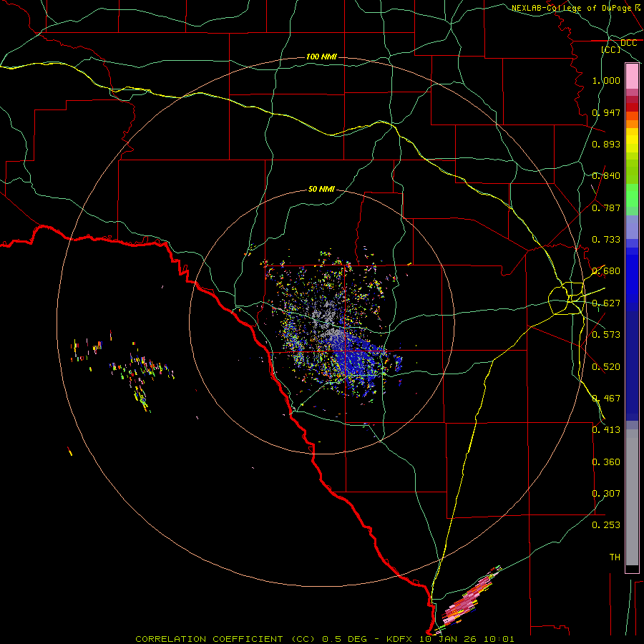Image resolution: width=644 pixels, height=644 pixels.
Task: Click the 0.840 color scale value
Action: pyautogui.click(x=606, y=176)
